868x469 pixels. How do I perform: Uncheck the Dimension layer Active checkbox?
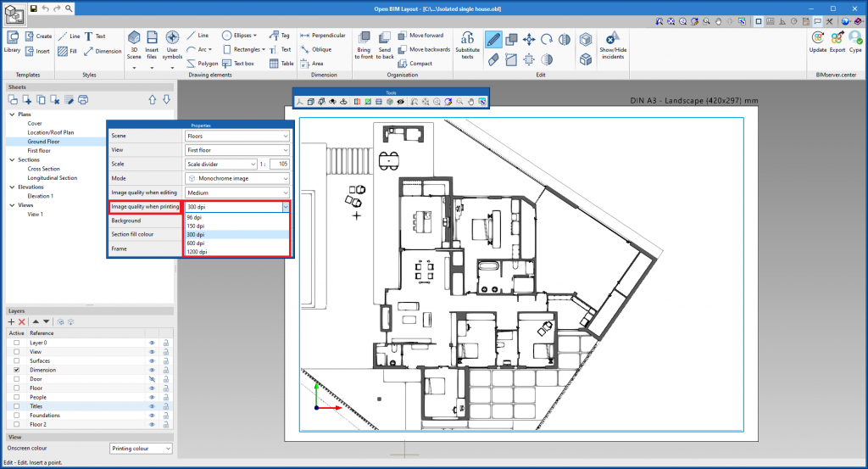[x=17, y=371]
